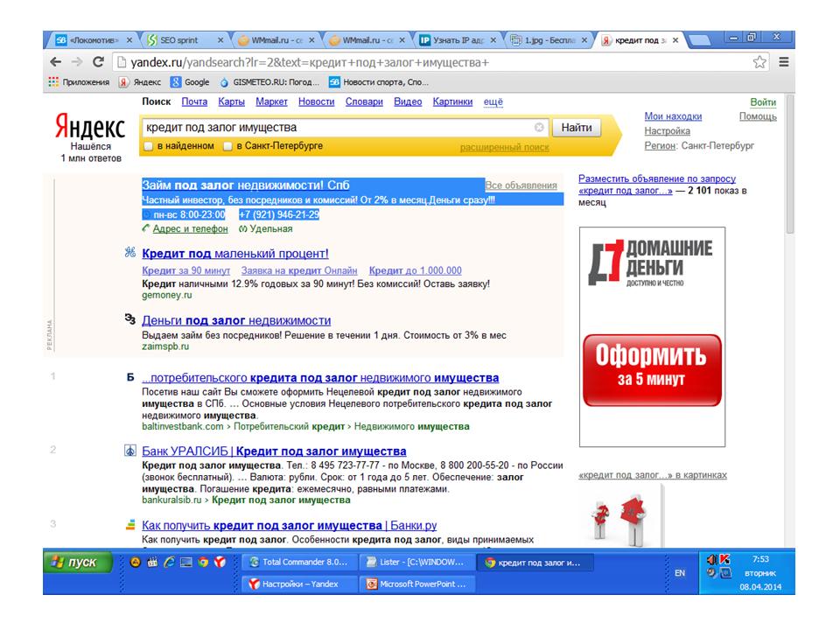Open the Карты service link

pyautogui.click(x=231, y=101)
